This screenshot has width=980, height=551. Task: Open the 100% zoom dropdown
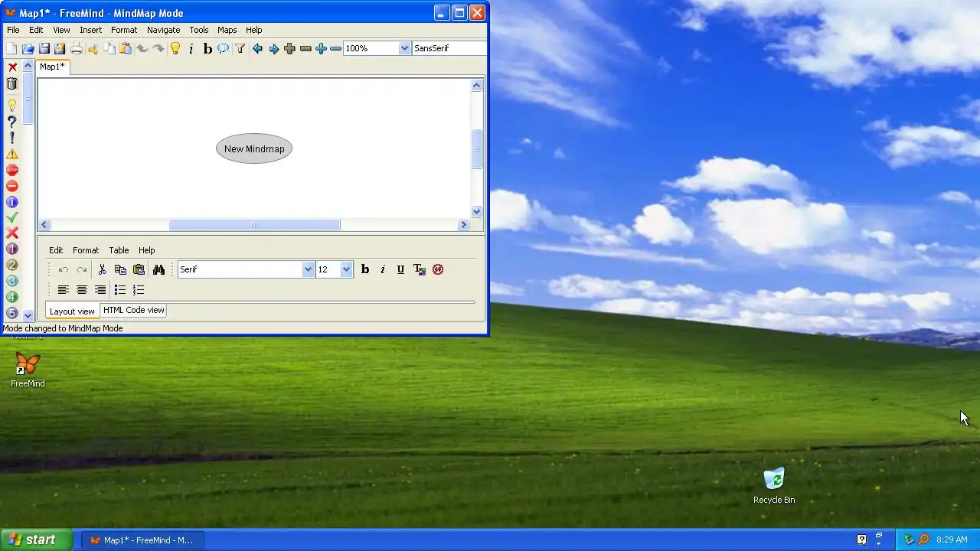404,48
